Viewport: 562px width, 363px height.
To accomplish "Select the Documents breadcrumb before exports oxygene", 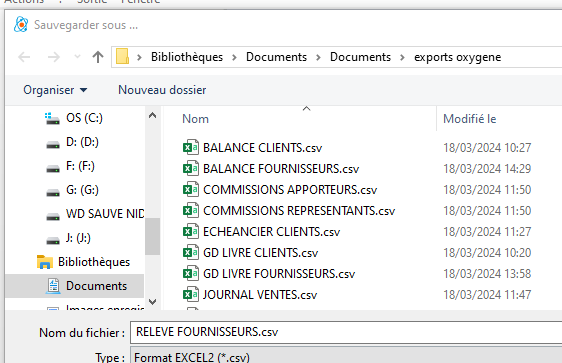I will 360,57.
